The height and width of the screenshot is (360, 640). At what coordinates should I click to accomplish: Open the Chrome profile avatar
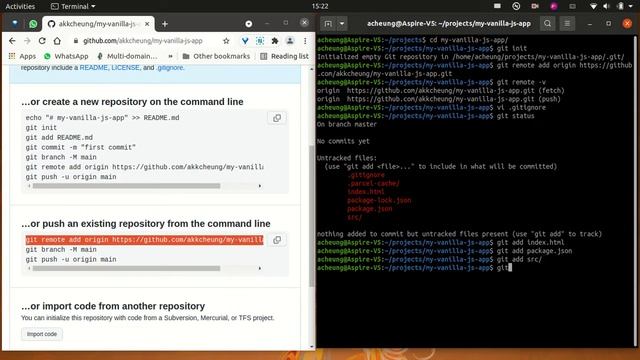pos(290,41)
